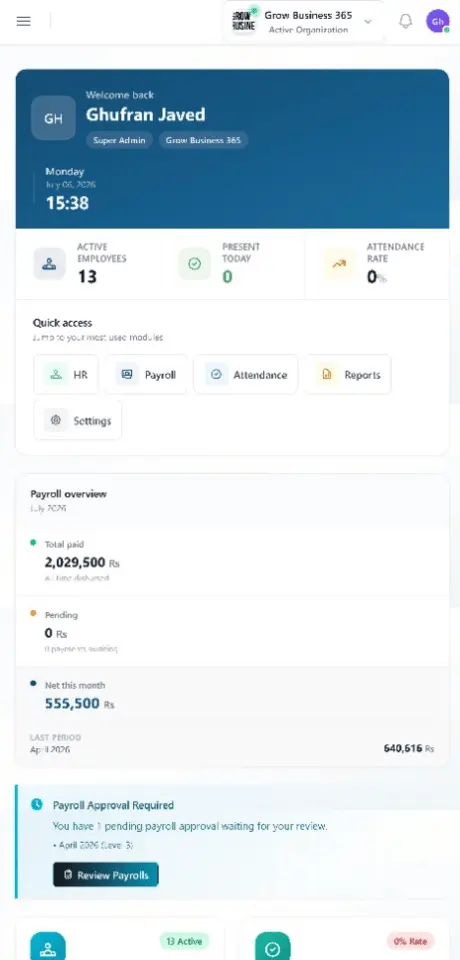The width and height of the screenshot is (460, 960).
Task: Click the Attendance check-circle icon
Action: click(x=216, y=375)
